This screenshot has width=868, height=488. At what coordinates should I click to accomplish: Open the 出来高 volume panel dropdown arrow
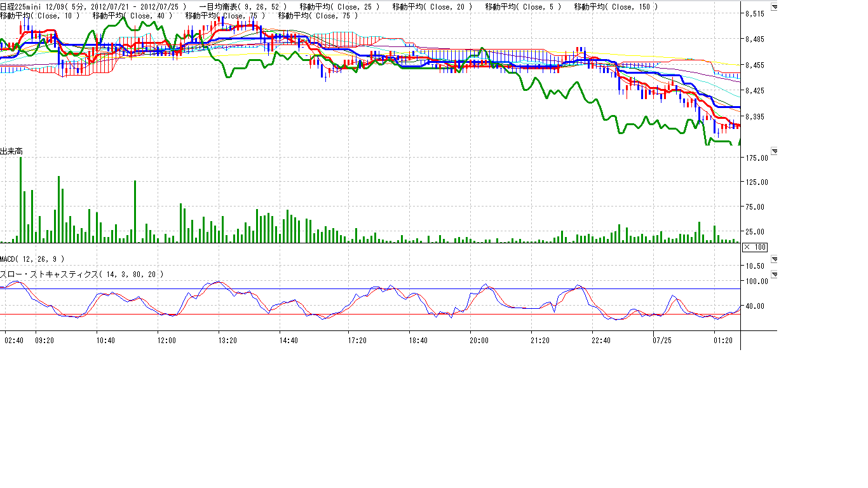click(774, 151)
